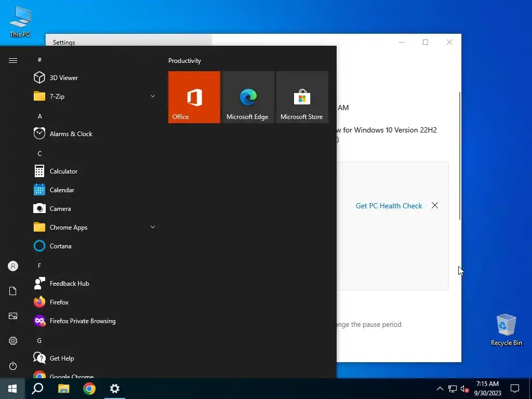Click the muted volume tray icon
This screenshot has height=399, width=532.
click(x=465, y=389)
